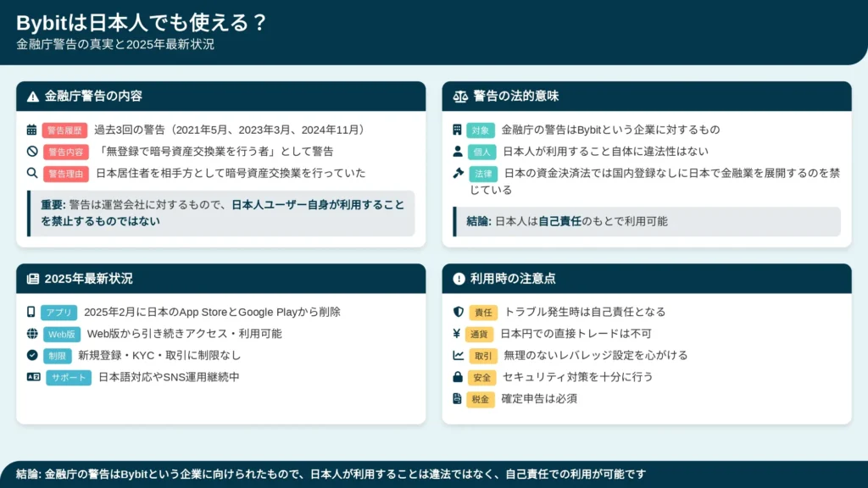
Task: Select the yellow 取引 tag
Action: 482,356
